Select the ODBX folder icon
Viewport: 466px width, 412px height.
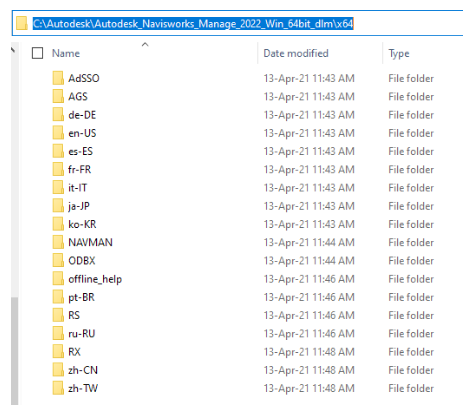pos(58,260)
